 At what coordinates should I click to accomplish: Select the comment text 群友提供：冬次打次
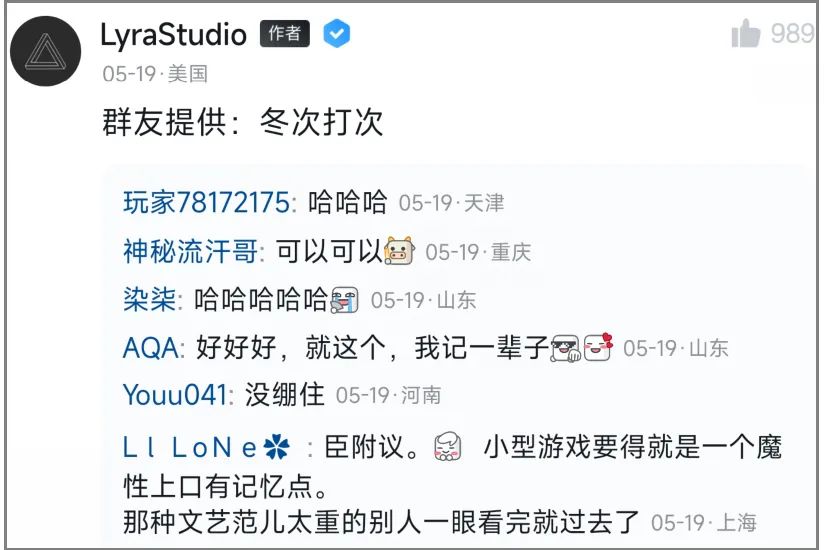[x=242, y=122]
